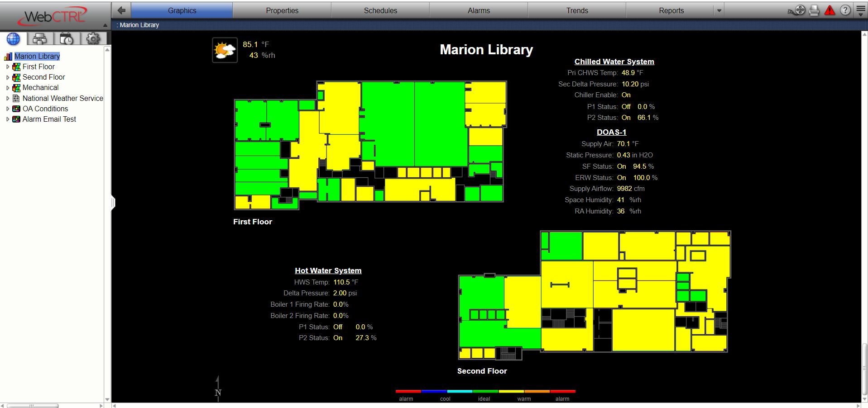The image size is (868, 408).
Task: Open the Chilled Water System link
Action: (x=614, y=62)
